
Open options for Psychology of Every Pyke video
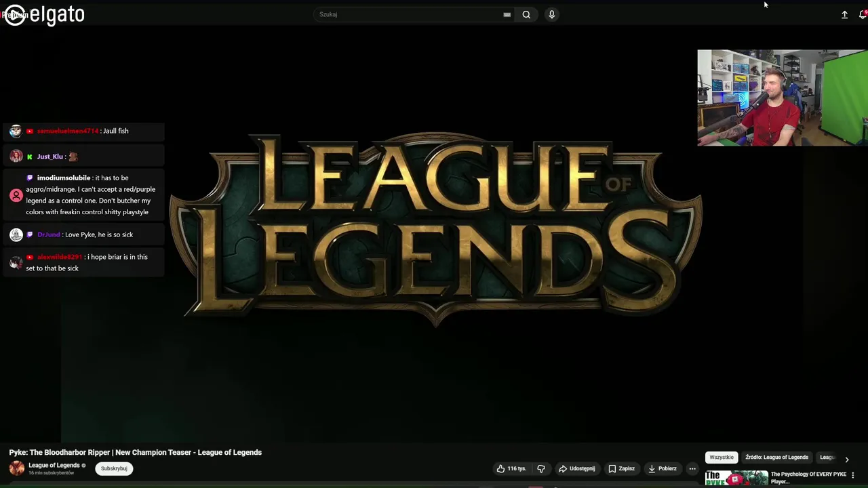pyautogui.click(x=853, y=475)
